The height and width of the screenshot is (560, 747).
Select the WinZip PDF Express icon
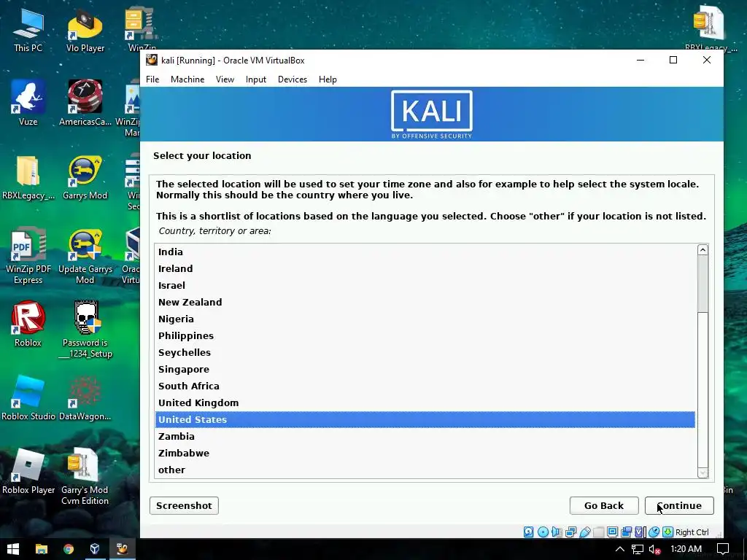pyautogui.click(x=28, y=256)
